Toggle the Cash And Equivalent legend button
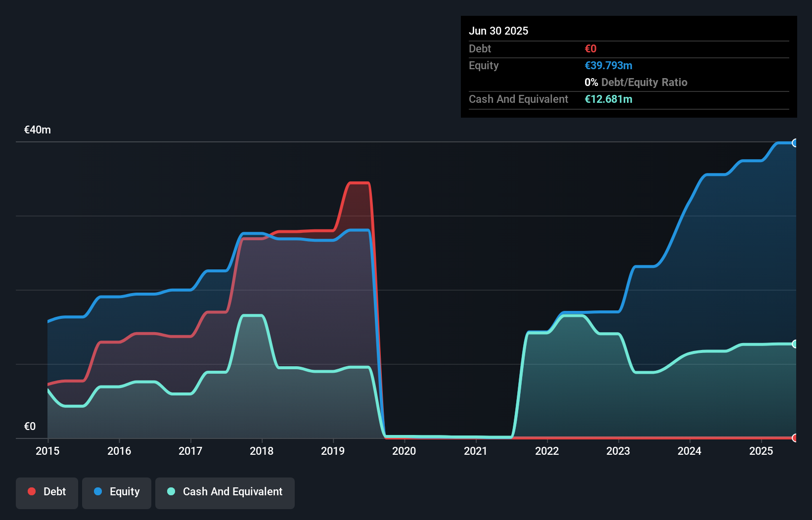 (x=225, y=493)
